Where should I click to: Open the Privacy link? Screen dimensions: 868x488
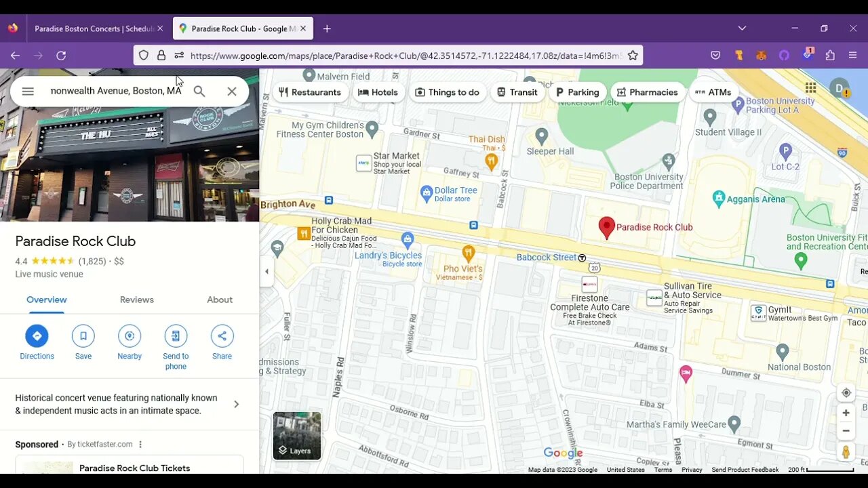coord(692,470)
